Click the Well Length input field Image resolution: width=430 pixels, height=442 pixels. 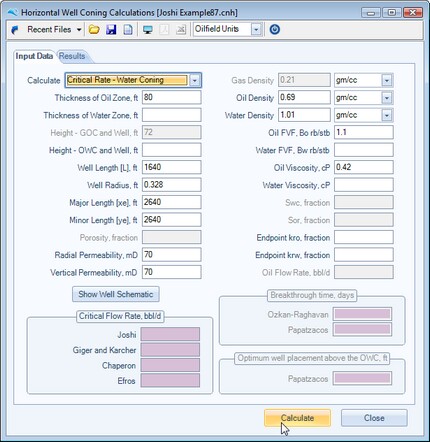click(x=172, y=167)
